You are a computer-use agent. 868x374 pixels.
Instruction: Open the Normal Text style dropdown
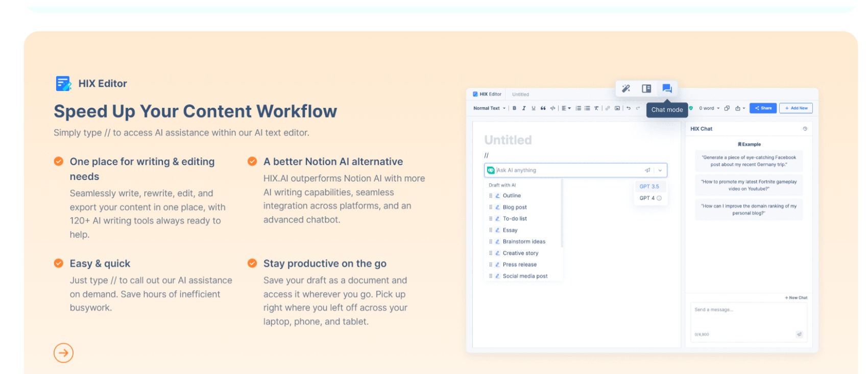point(489,108)
